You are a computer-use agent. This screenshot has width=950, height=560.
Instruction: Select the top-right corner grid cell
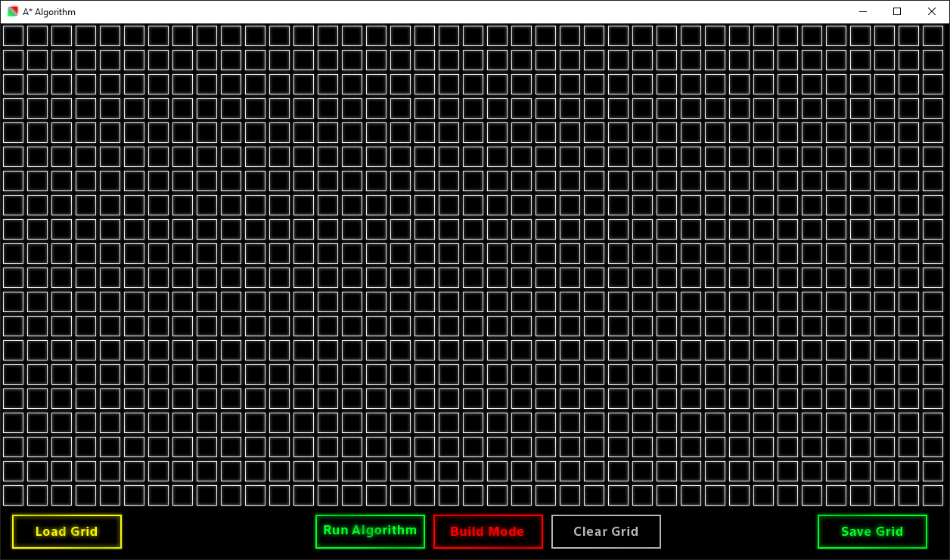click(933, 36)
